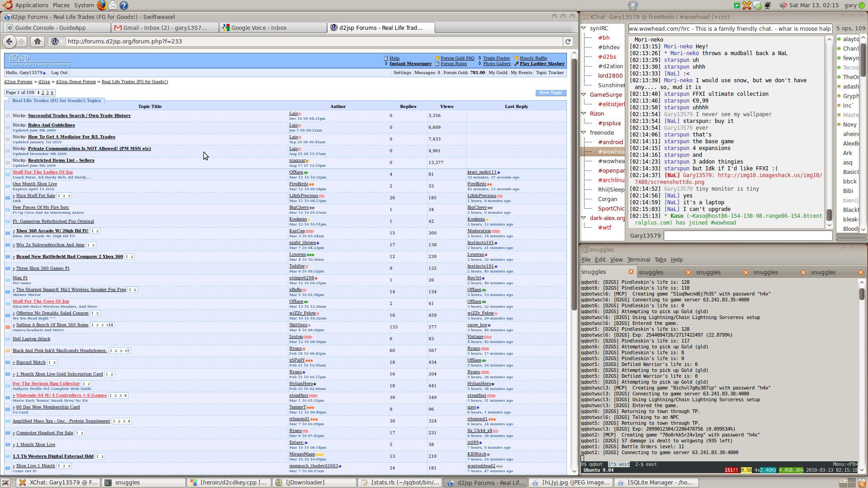Click the blue help question mark launcher
868x488 pixels.
coord(124,5)
